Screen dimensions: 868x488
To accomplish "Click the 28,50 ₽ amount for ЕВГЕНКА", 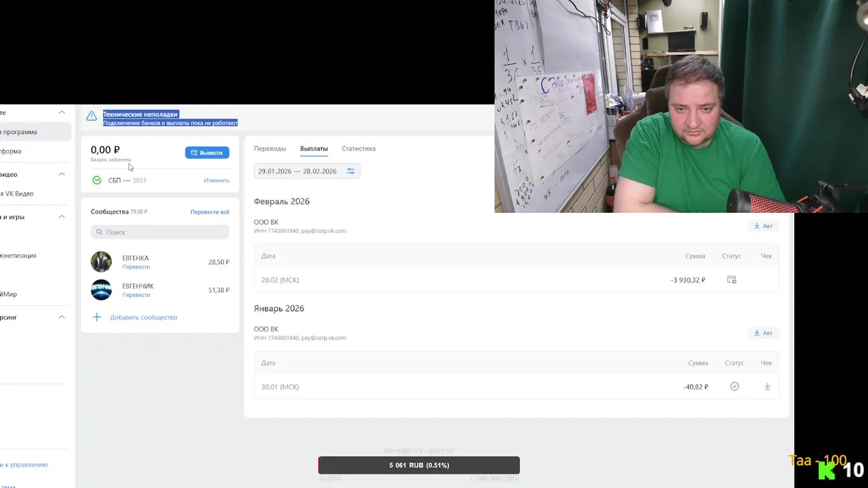I will [x=218, y=262].
